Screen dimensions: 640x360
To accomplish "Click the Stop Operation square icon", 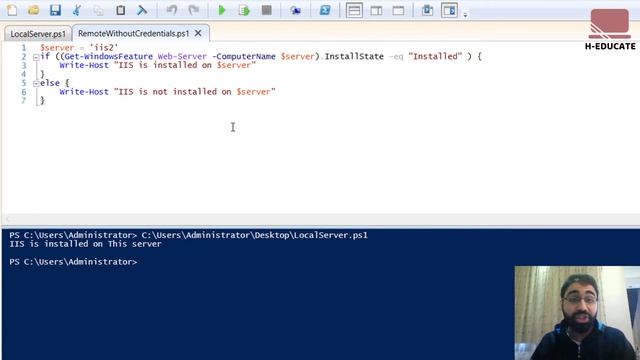I will click(x=267, y=10).
